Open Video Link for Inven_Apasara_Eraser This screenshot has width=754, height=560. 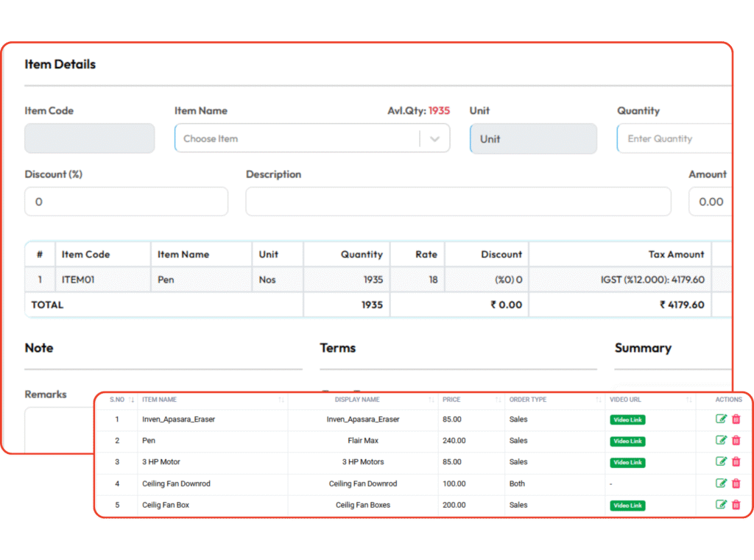click(627, 420)
